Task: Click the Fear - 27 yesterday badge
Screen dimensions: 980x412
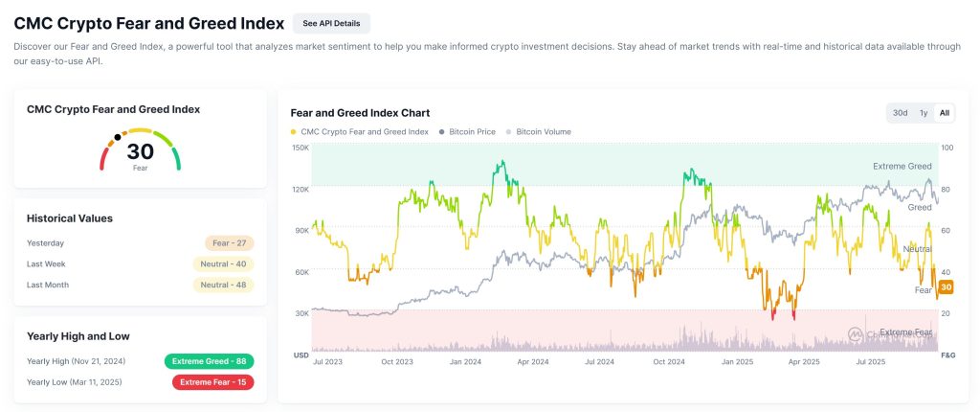Action: click(229, 243)
